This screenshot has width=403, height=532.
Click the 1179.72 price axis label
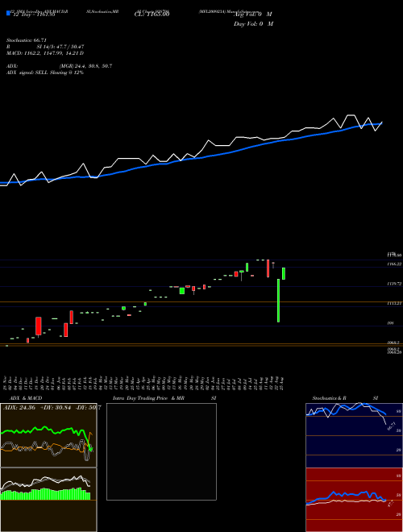pyautogui.click(x=394, y=284)
